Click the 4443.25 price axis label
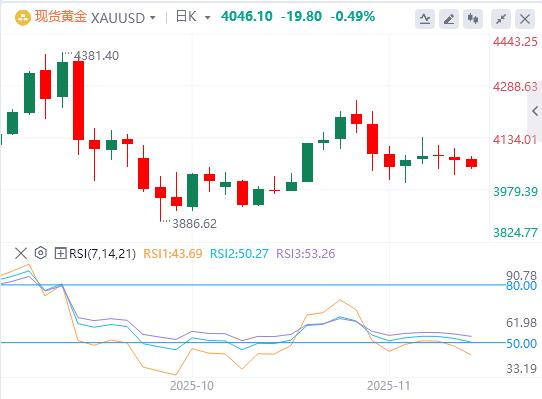Image resolution: width=542 pixels, height=399 pixels. point(515,41)
